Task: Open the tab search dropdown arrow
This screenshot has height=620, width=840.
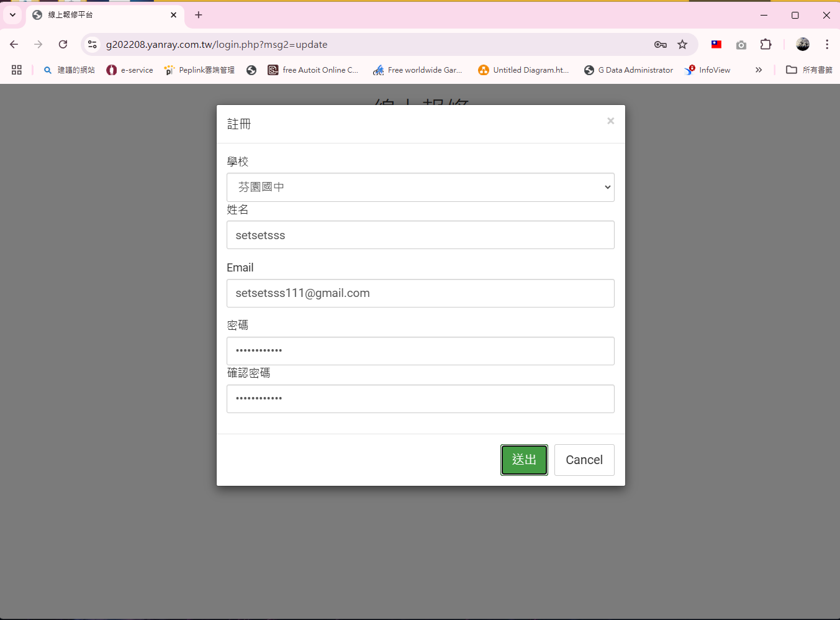Action: point(12,15)
